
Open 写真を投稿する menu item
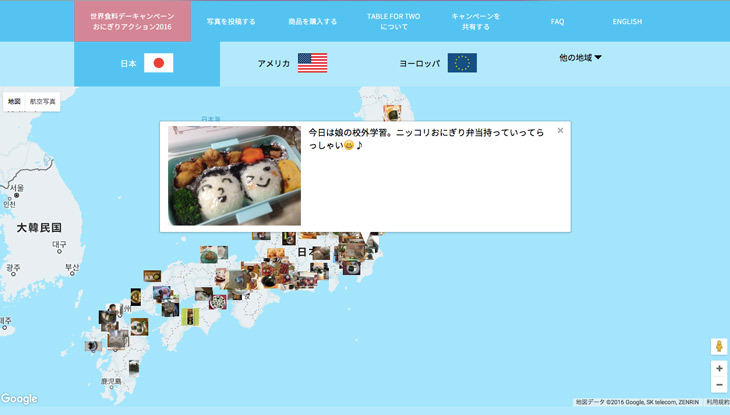click(231, 21)
